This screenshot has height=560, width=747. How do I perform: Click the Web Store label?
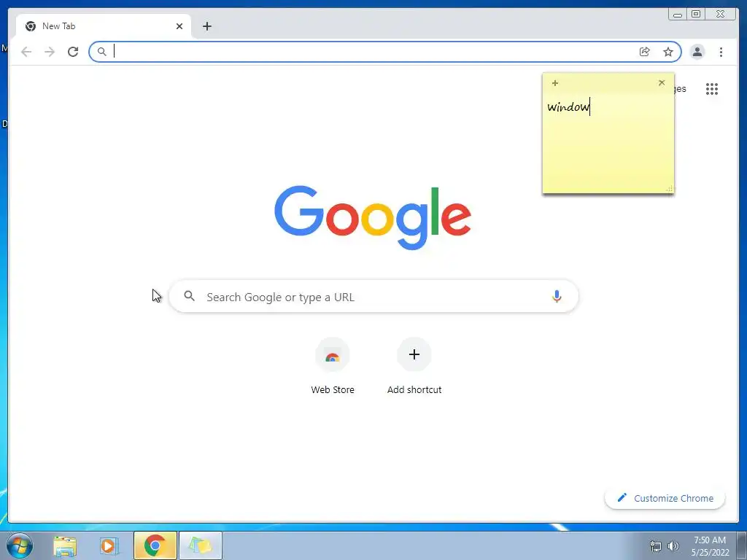point(333,389)
